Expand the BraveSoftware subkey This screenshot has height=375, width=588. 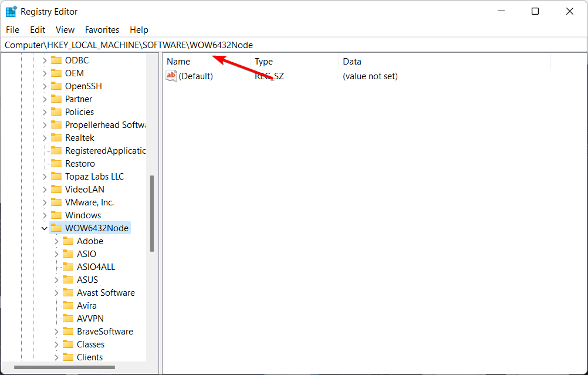56,332
